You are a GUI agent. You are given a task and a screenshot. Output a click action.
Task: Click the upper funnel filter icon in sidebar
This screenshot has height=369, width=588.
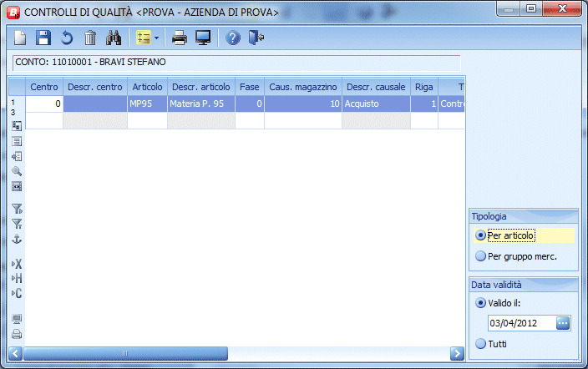(17, 209)
